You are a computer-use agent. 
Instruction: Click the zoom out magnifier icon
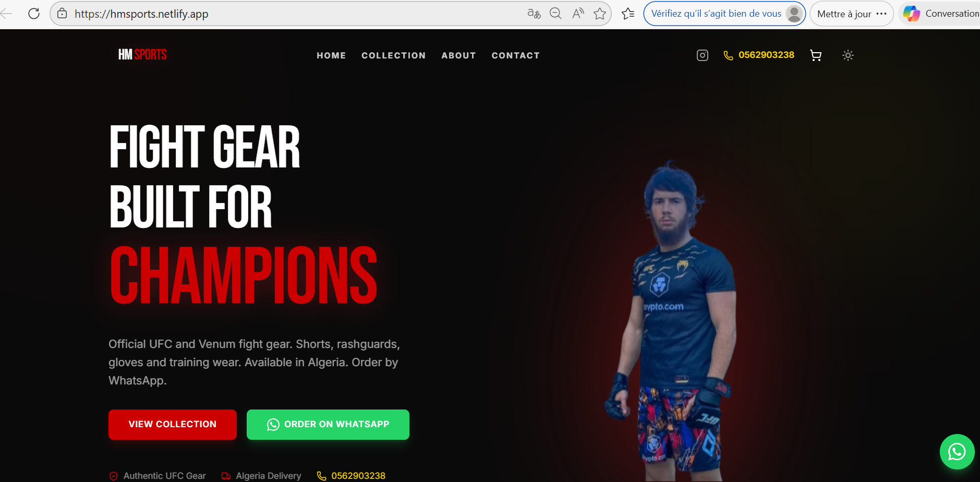click(556, 14)
